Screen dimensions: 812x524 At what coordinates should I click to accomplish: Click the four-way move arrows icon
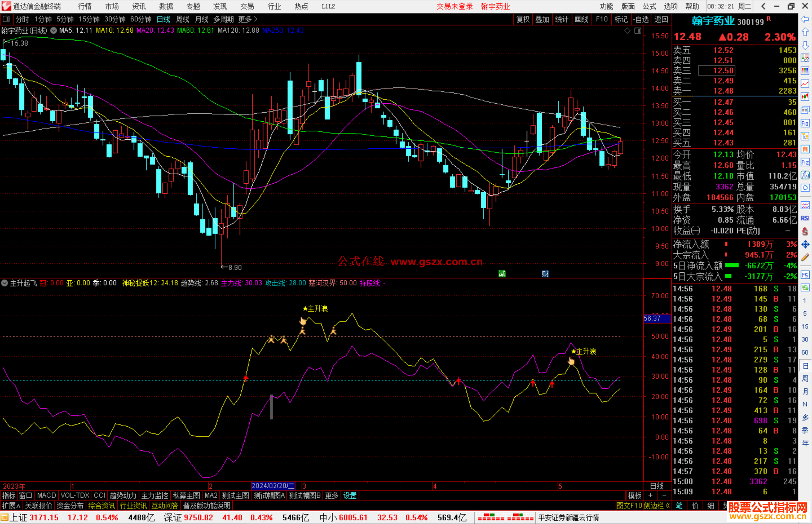(805, 245)
